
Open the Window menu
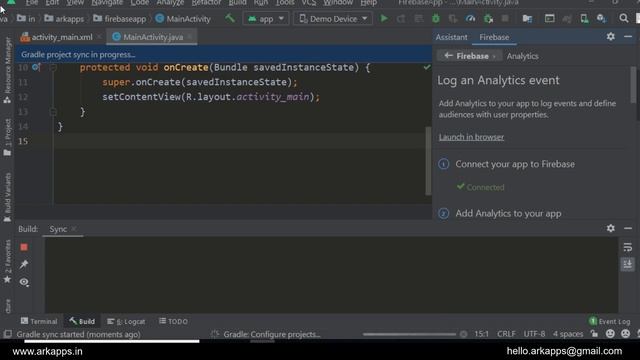(x=338, y=3)
